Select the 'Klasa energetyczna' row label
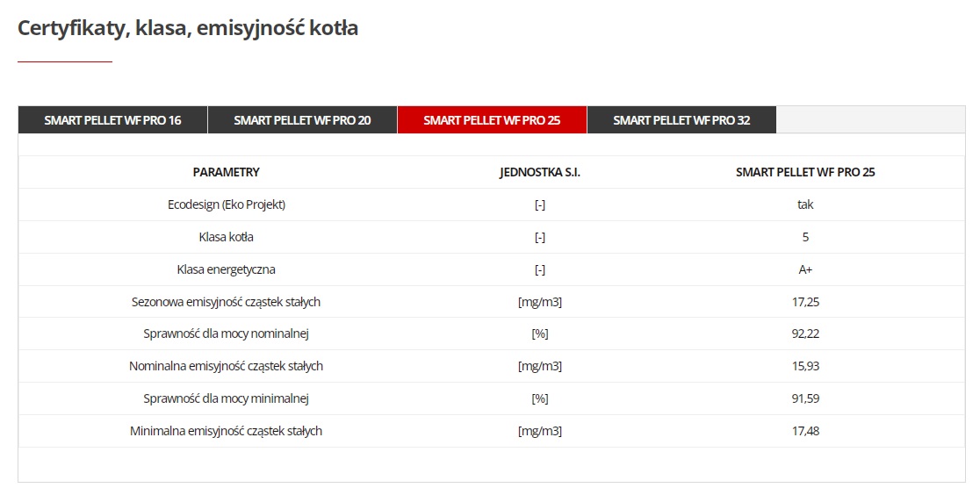Image resolution: width=980 pixels, height=502 pixels. 227,269
